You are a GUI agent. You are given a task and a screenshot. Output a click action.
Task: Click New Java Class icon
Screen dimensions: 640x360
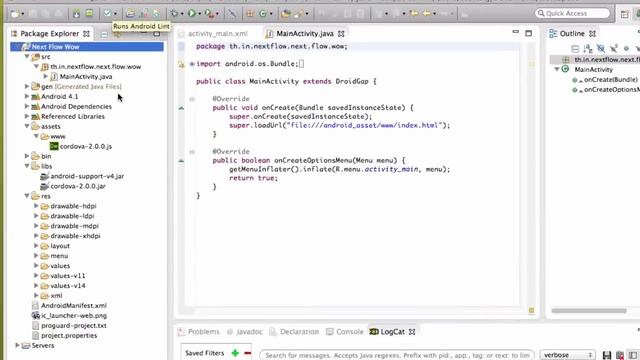263,13
